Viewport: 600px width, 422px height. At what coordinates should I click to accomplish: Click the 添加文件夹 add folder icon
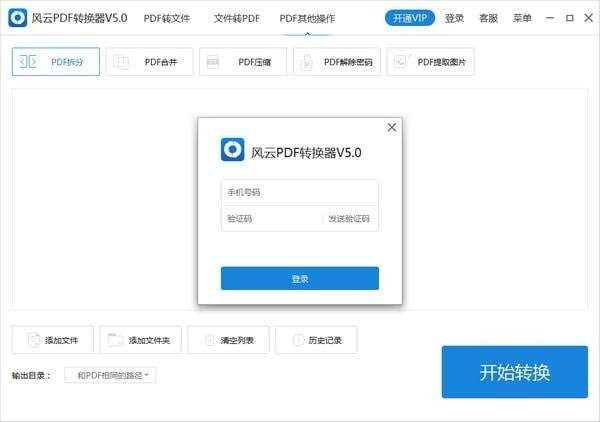pos(116,340)
